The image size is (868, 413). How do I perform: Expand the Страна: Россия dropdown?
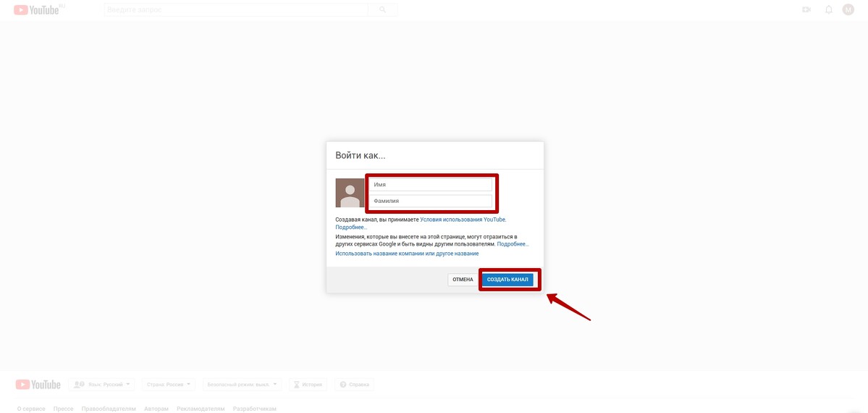(x=169, y=385)
